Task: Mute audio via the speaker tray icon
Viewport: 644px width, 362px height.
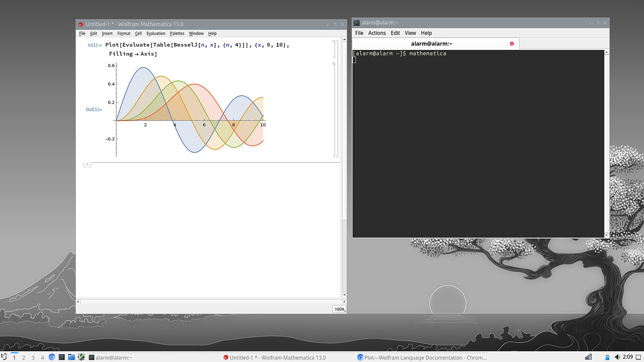Action: tap(617, 357)
